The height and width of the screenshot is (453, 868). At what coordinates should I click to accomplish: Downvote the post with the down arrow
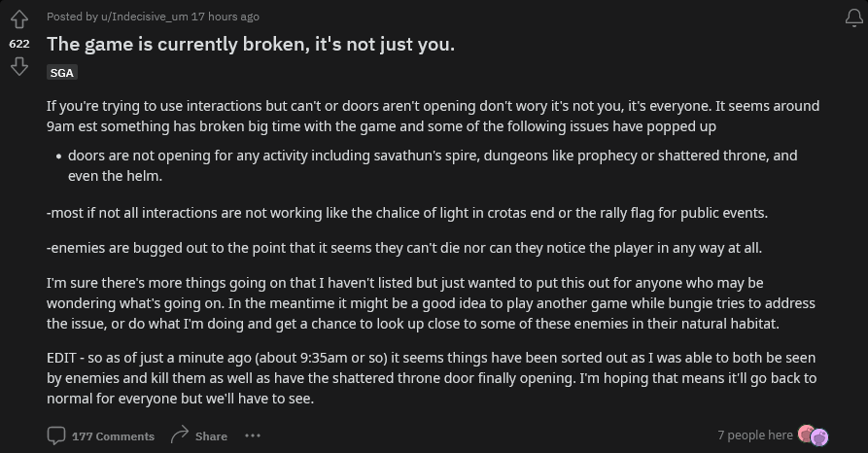tap(18, 66)
